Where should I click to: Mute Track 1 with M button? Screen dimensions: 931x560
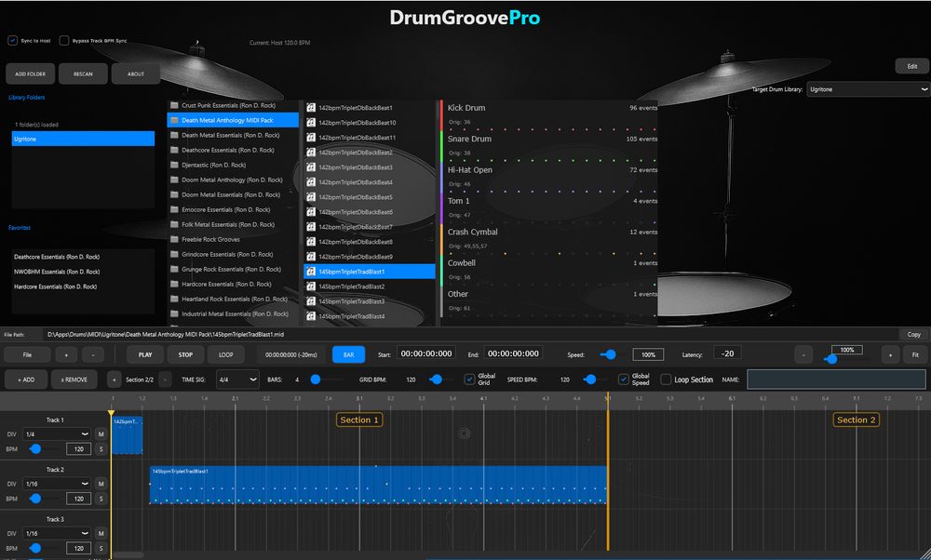[x=100, y=434]
